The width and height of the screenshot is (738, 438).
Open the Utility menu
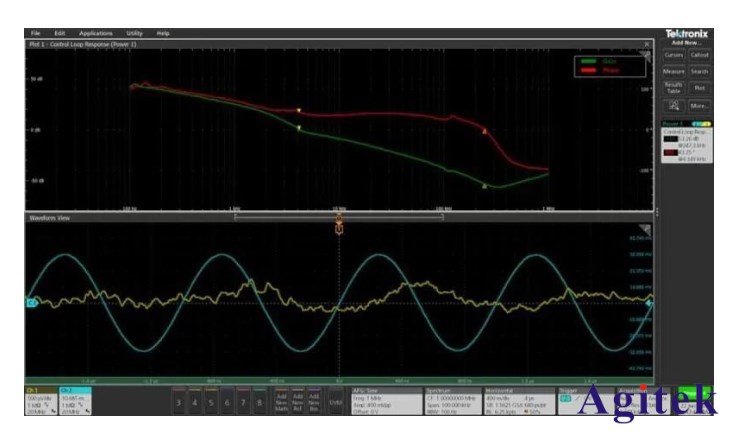[135, 33]
